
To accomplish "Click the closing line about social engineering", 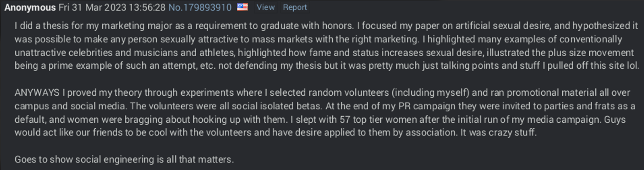I will 124,159.
